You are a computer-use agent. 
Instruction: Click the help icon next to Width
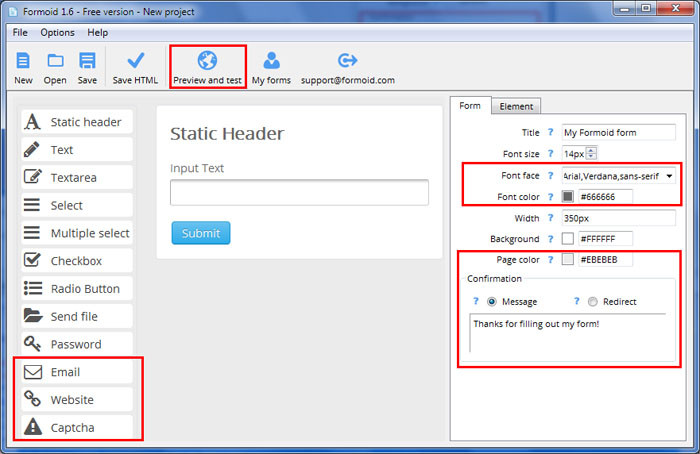[x=550, y=218]
